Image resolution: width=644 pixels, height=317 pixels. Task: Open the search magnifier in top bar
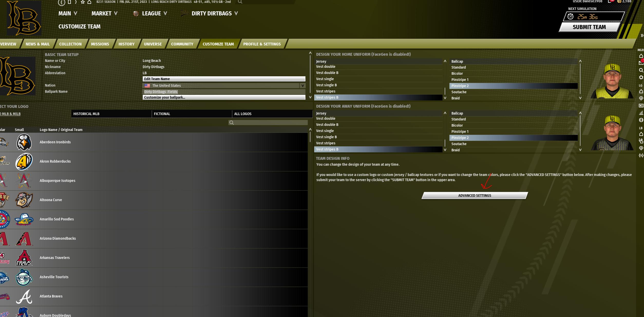point(240,2)
